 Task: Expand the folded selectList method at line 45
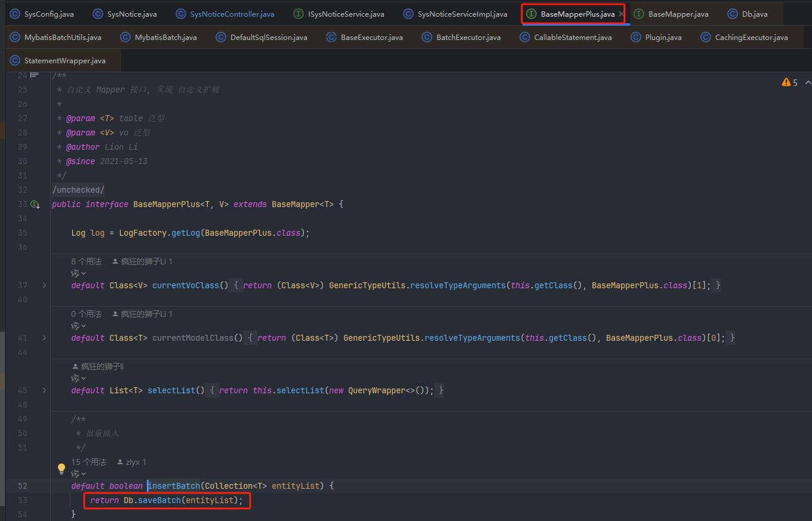[44, 391]
